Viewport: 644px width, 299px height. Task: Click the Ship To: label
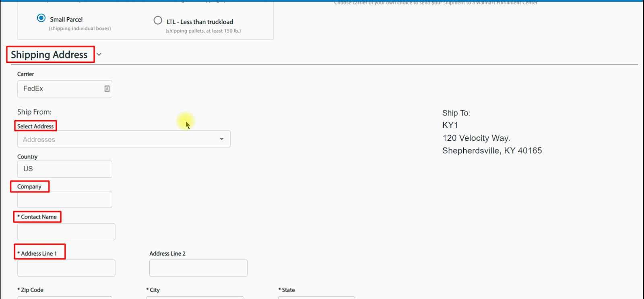coord(456,113)
